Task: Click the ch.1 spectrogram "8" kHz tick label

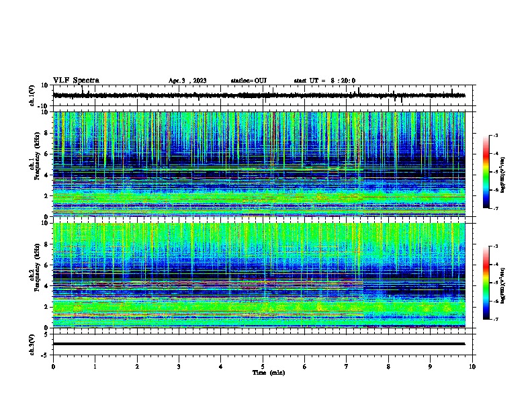Action: tap(47, 133)
